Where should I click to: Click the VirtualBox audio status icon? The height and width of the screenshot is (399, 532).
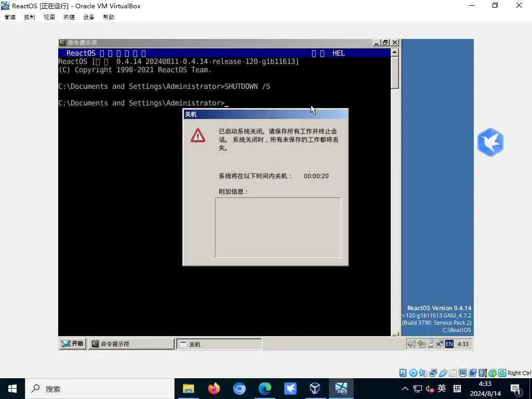tap(423, 373)
